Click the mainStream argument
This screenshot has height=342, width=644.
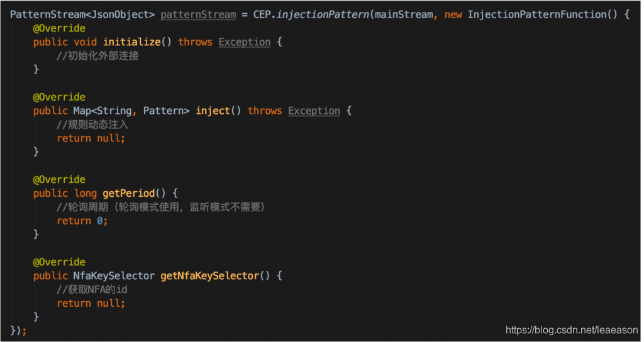tap(403, 14)
